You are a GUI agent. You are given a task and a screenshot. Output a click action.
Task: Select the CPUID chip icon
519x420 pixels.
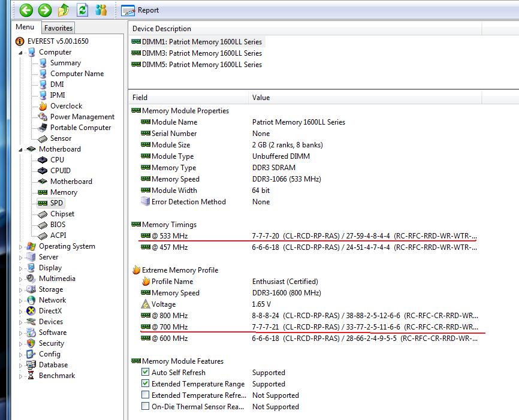[x=43, y=170]
